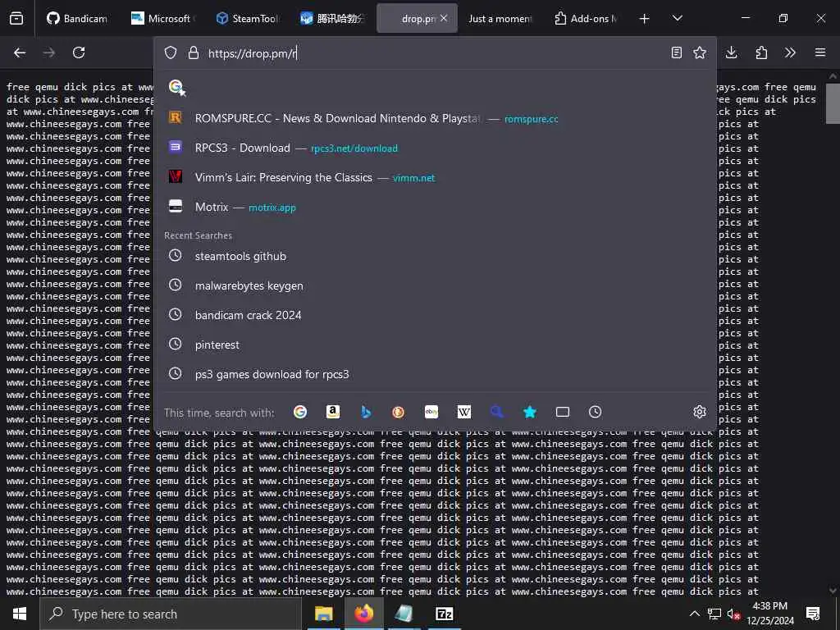Click the page vertical scrollbar thumb
This screenshot has height=630, width=840.
(x=833, y=103)
